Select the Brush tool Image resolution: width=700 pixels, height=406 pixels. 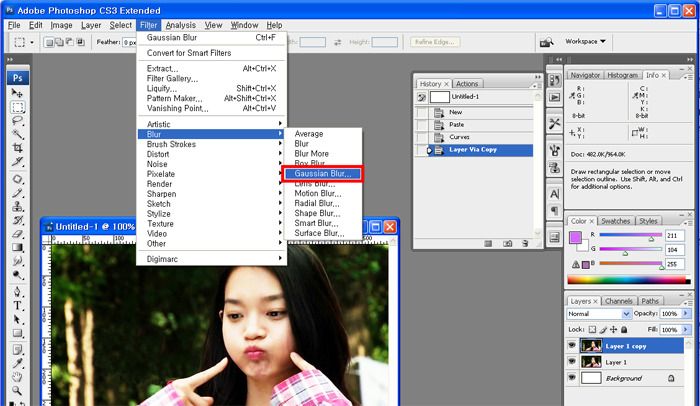coord(17,193)
